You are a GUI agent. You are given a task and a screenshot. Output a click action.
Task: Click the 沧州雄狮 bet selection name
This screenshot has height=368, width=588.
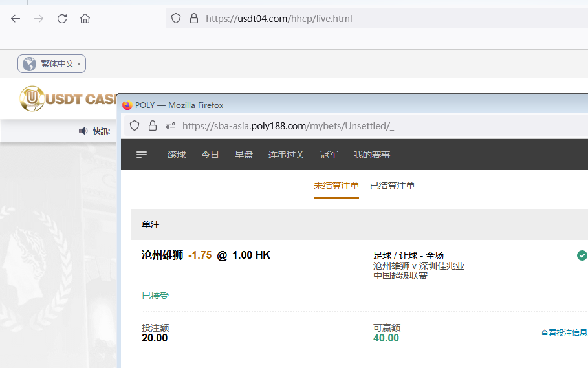162,255
